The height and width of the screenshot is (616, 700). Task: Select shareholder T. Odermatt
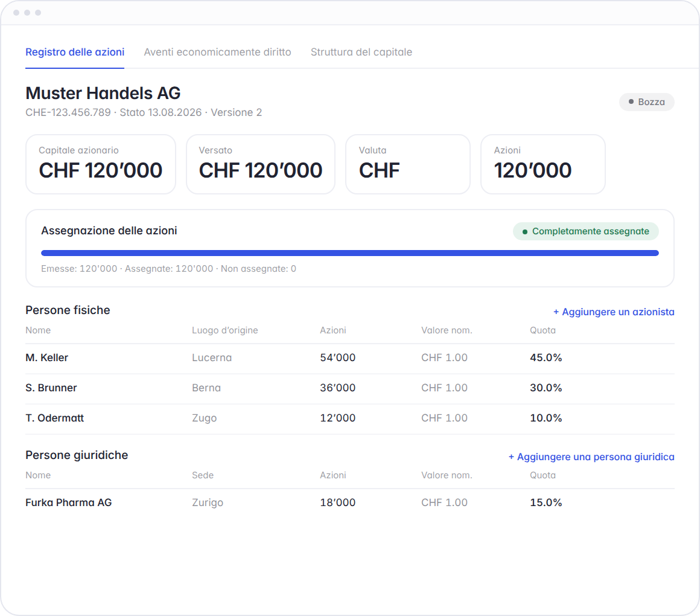click(55, 418)
